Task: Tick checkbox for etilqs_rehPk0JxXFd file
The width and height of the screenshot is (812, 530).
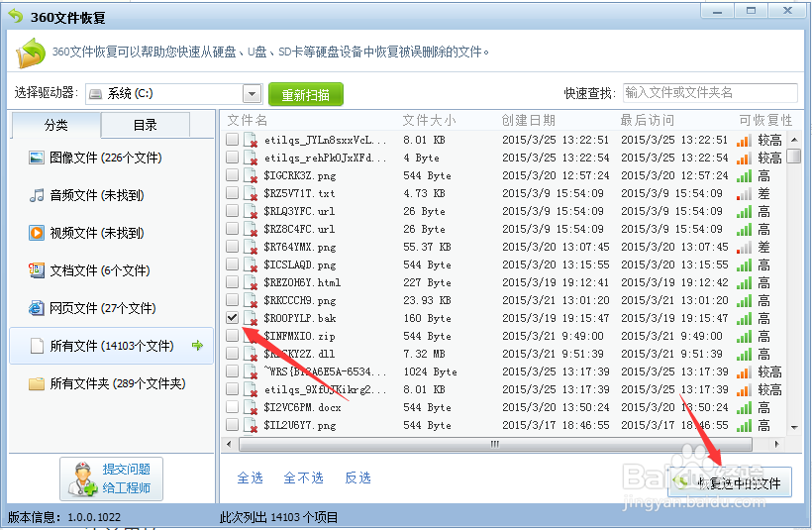Action: 232,157
